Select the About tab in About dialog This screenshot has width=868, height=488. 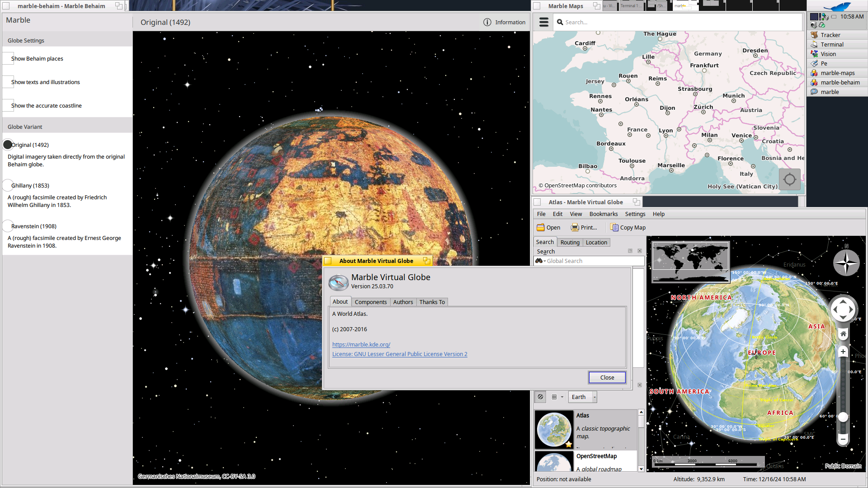(340, 301)
